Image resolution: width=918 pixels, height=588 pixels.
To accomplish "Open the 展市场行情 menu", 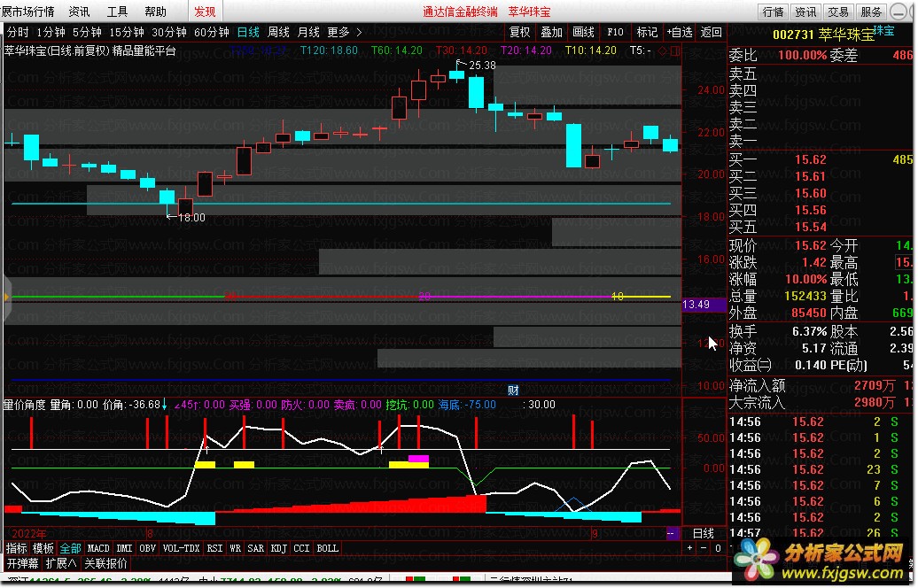I will (27, 12).
